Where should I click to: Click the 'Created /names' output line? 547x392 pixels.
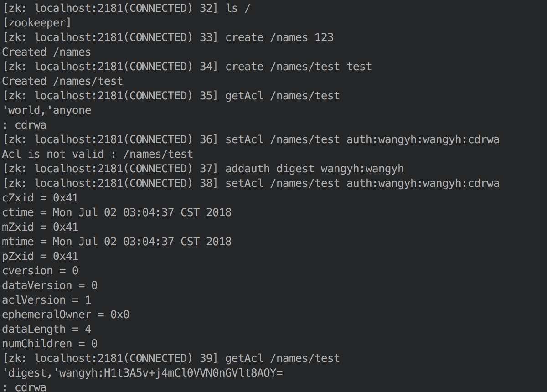click(x=46, y=52)
